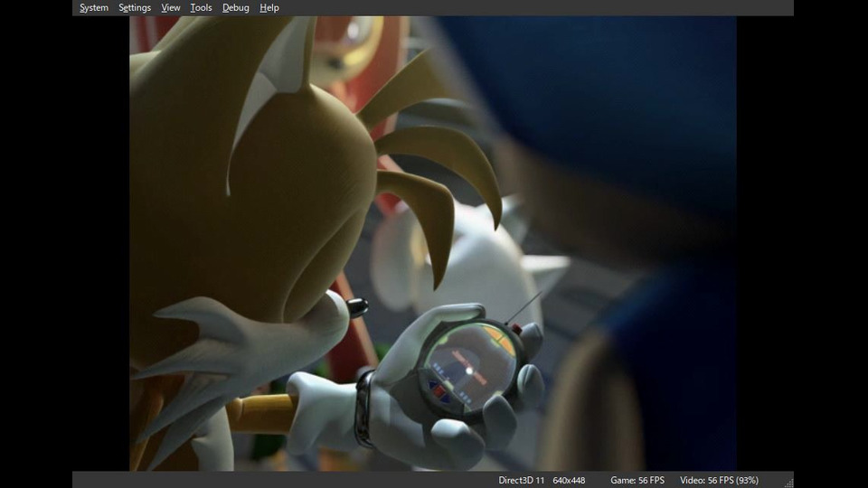Click the Direct3D 11 renderer status text

pos(521,480)
